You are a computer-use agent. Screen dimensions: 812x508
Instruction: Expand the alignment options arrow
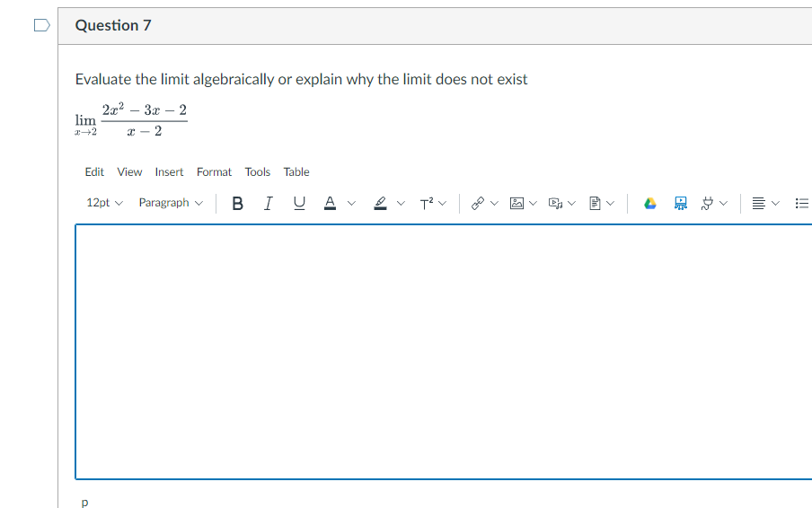[x=775, y=204]
